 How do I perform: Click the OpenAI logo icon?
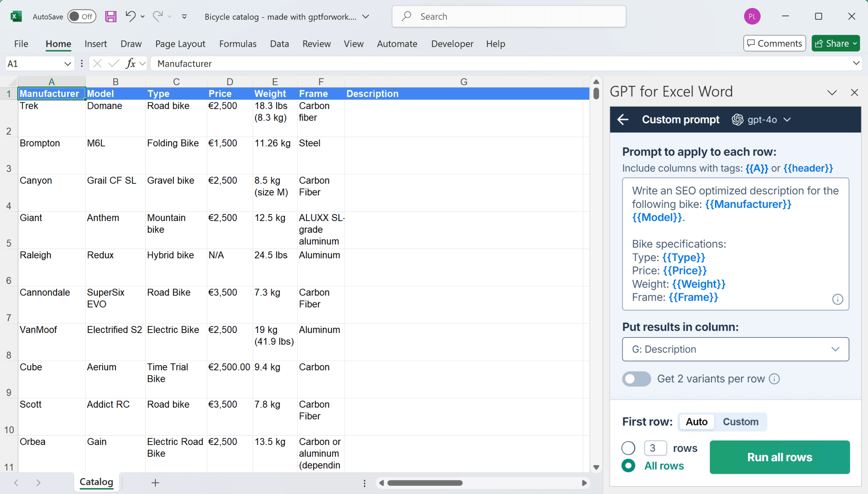pos(737,120)
